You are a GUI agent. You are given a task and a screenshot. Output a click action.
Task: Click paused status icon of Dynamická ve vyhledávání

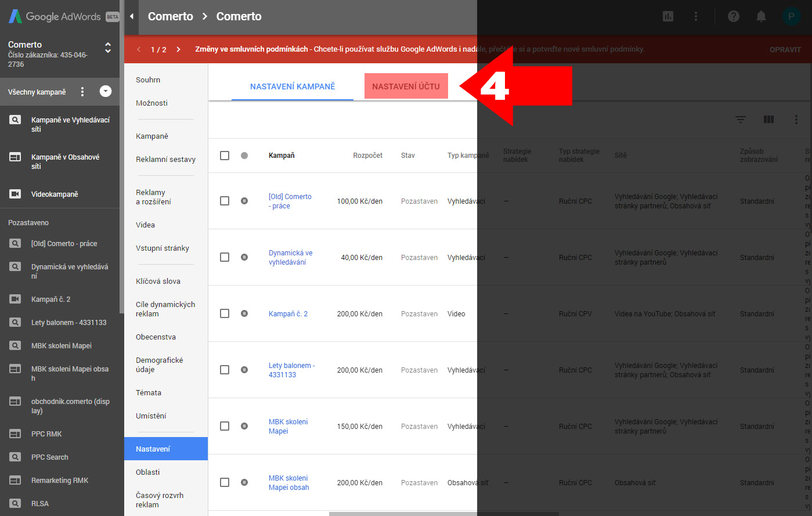pyautogui.click(x=244, y=257)
